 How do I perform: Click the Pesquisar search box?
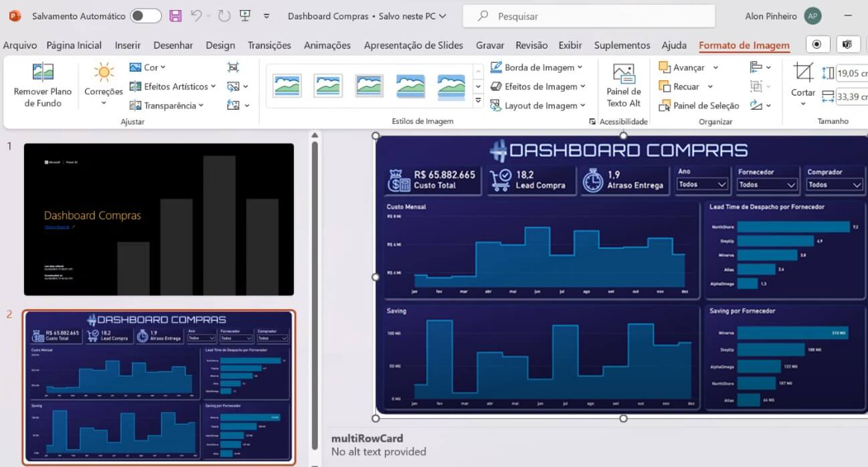pos(589,16)
